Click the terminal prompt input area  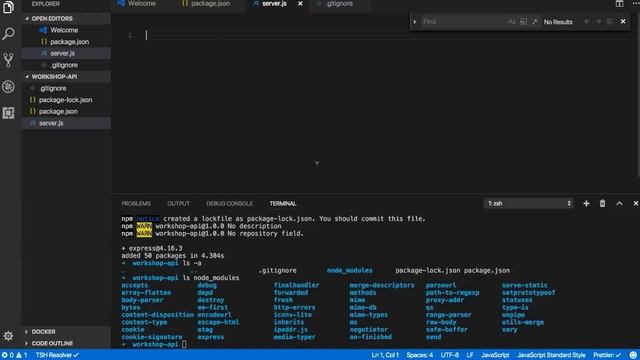(184, 344)
